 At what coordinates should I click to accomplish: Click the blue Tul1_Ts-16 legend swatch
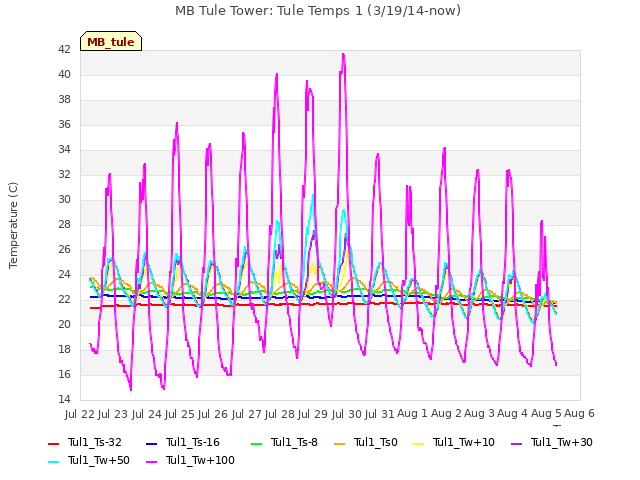(151, 444)
